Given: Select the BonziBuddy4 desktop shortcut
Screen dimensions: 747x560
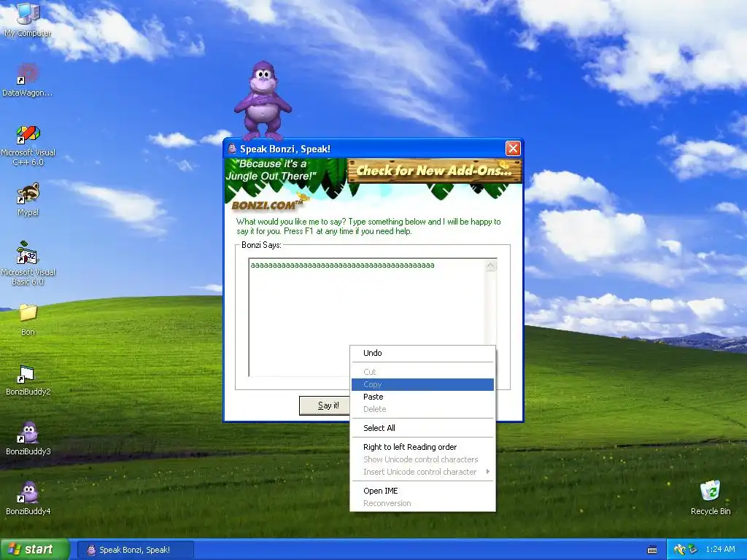Looking at the screenshot, I should coord(28,498).
